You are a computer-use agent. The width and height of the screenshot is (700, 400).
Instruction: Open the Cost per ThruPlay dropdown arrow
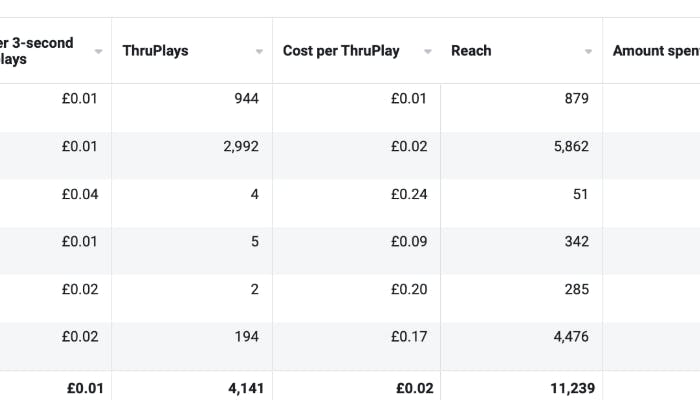pos(428,51)
